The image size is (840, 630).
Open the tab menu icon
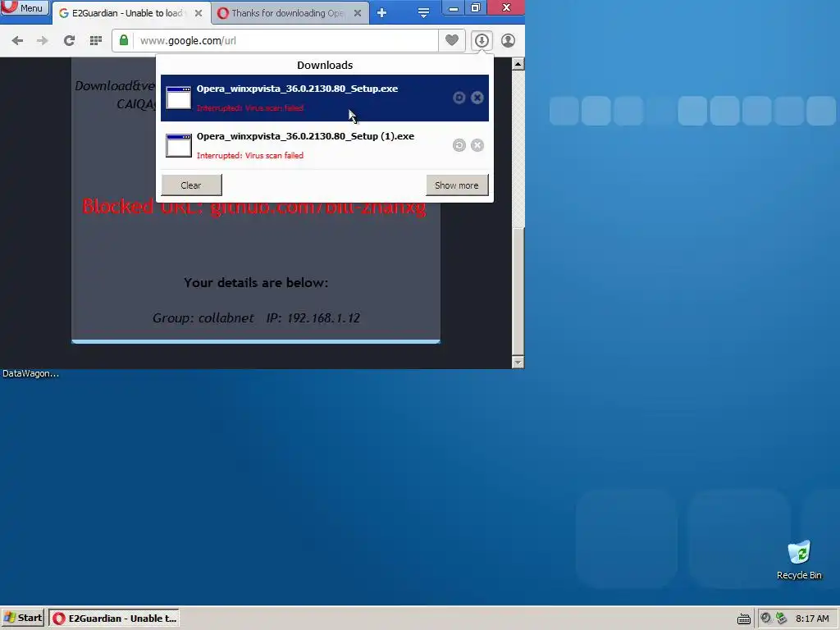point(423,13)
